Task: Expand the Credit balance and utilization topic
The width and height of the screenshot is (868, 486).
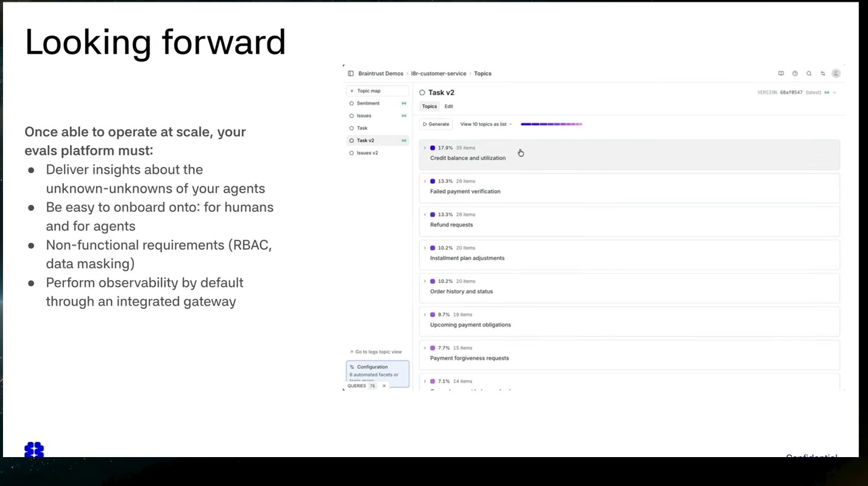Action: click(424, 148)
